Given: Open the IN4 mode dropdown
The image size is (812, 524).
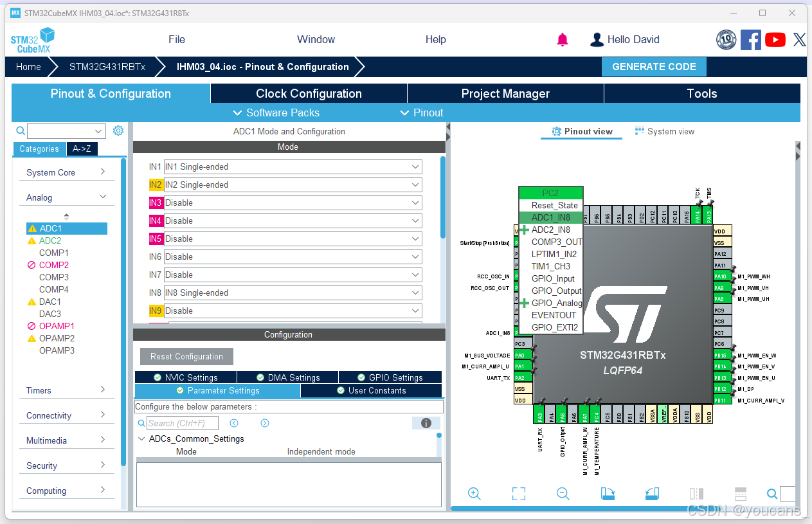Looking at the screenshot, I should (293, 221).
